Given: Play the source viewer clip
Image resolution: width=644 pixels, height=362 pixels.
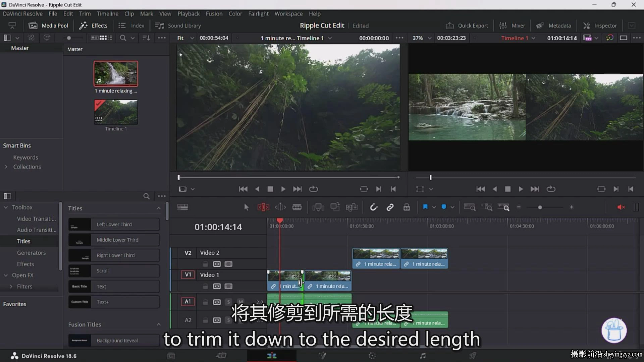Looking at the screenshot, I should pyautogui.click(x=283, y=189).
